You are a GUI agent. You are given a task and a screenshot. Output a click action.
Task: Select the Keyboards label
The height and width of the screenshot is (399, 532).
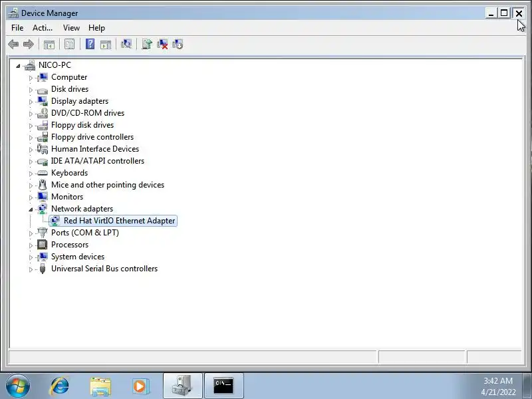click(70, 173)
